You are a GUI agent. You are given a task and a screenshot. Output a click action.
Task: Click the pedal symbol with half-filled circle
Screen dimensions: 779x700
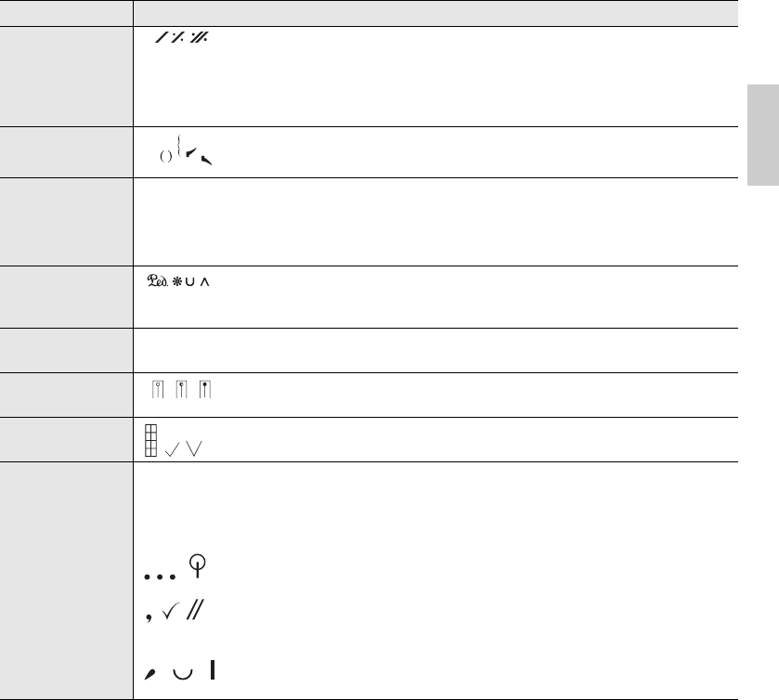[182, 388]
